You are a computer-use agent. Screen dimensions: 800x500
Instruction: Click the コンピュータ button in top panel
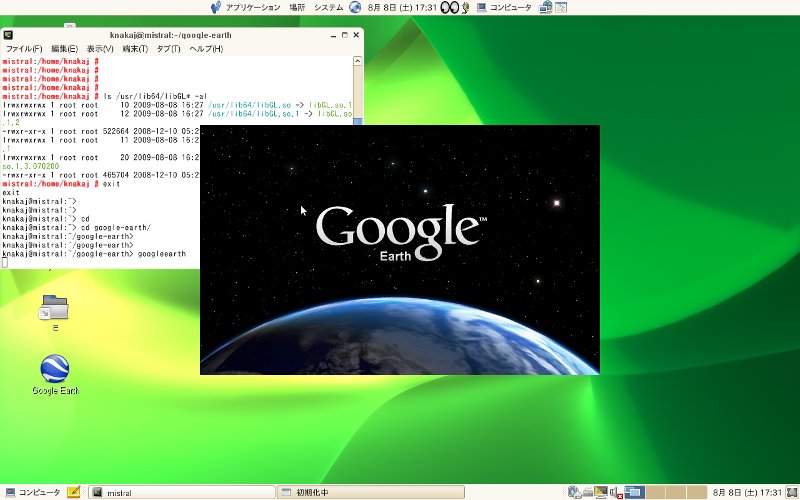point(504,8)
